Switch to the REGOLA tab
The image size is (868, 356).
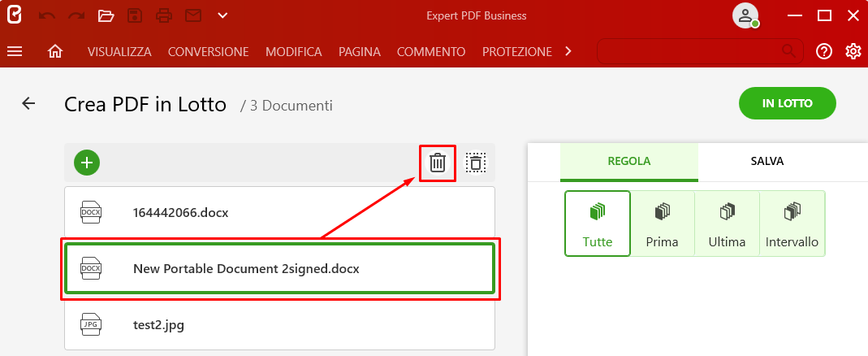[x=628, y=162]
